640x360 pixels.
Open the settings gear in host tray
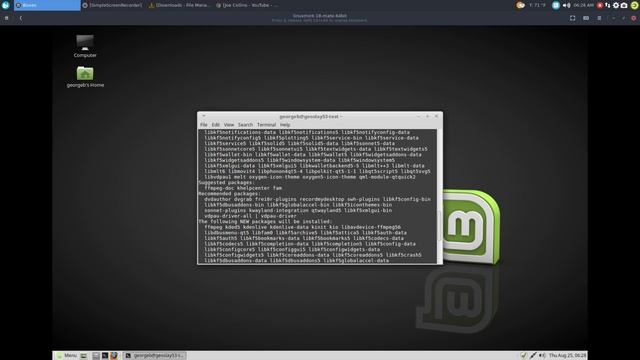click(x=616, y=5)
